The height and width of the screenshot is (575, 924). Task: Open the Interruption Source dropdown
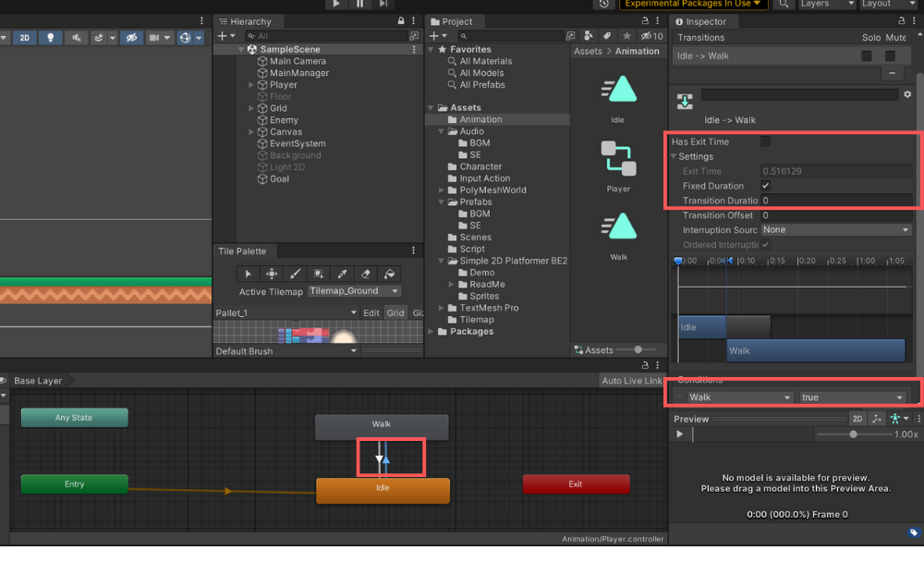pyautogui.click(x=836, y=230)
